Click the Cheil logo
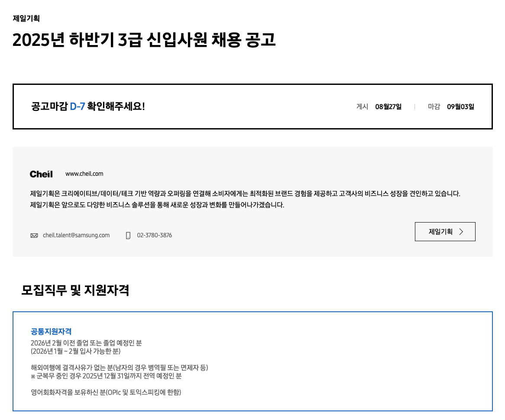This screenshot has height=420, width=505. [x=41, y=174]
